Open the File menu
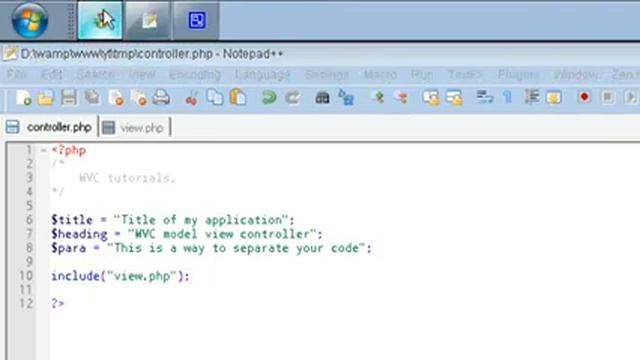 17,75
